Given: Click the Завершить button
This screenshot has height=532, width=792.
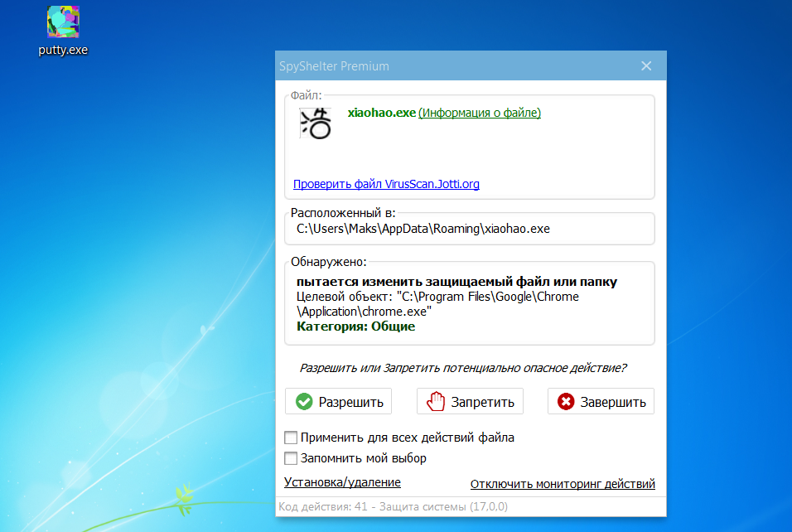Looking at the screenshot, I should point(601,402).
